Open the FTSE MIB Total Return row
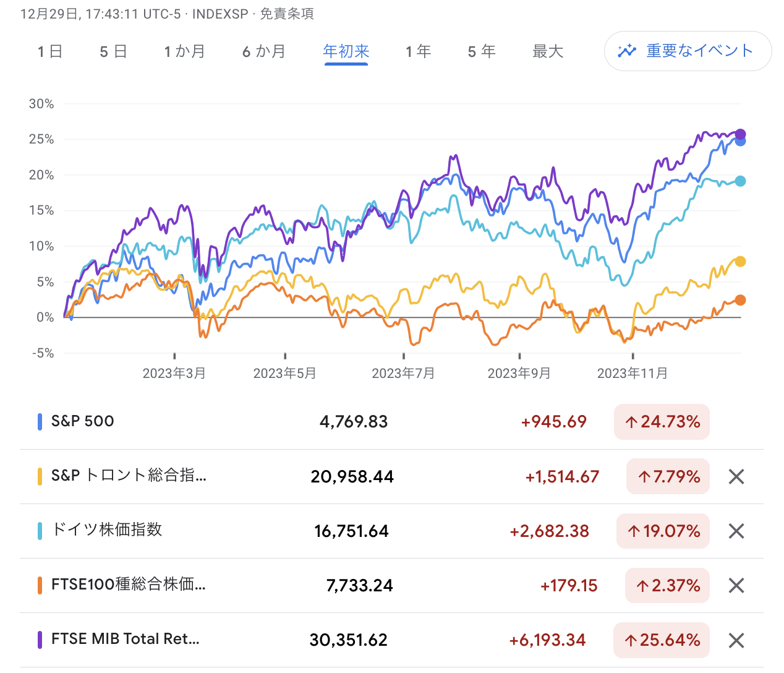Viewport: 784px width, 673px height. point(391,640)
